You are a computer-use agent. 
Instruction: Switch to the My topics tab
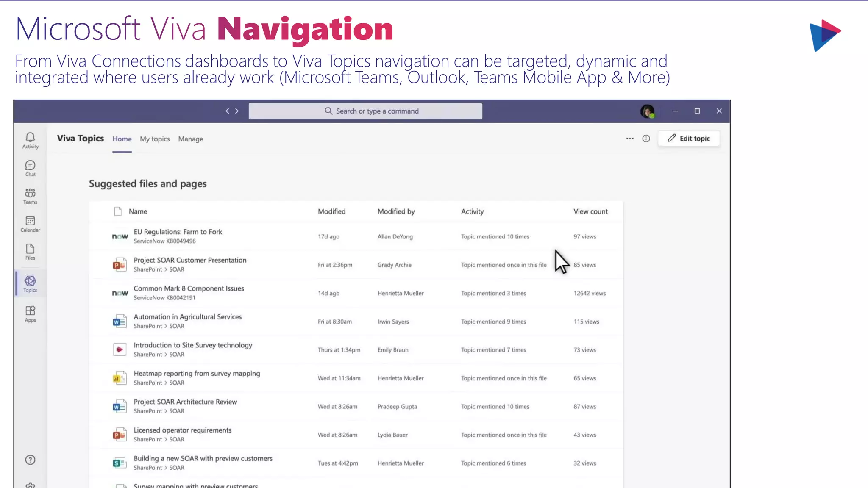155,139
